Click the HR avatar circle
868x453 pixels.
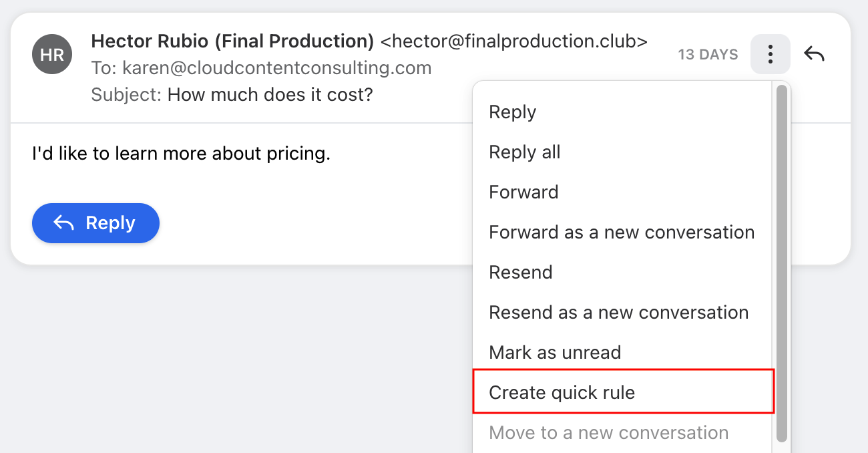coord(52,54)
